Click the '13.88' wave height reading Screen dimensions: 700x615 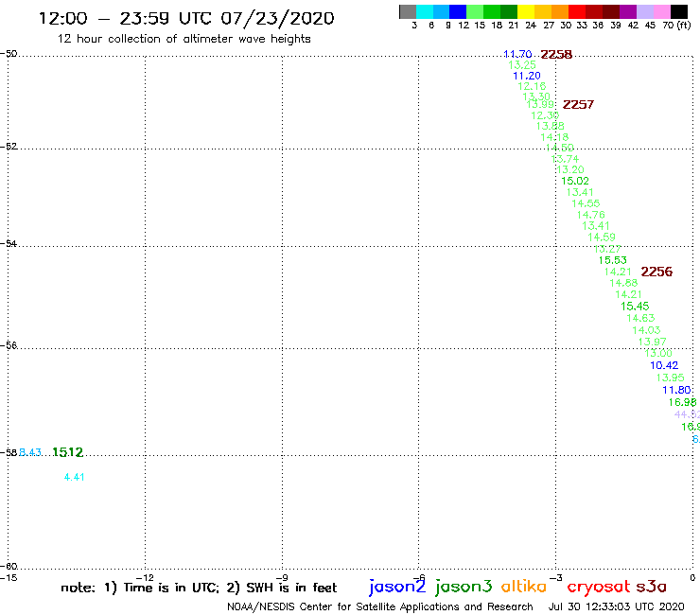550,126
